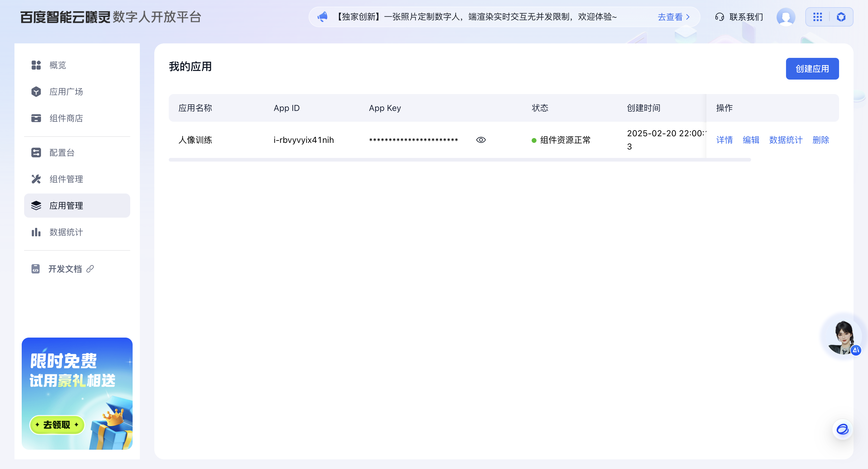Click 删除 for 人像训练 app
868x469 pixels.
(x=820, y=140)
